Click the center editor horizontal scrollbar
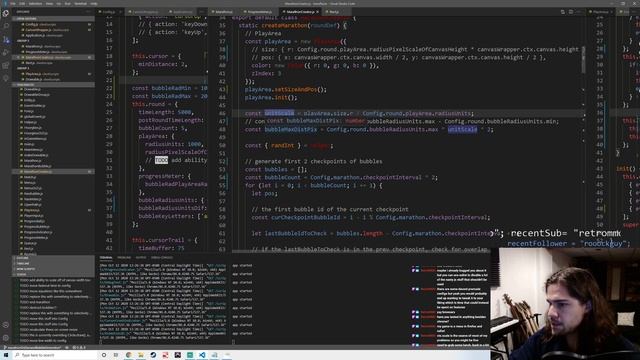The image size is (640, 360). coord(361,251)
